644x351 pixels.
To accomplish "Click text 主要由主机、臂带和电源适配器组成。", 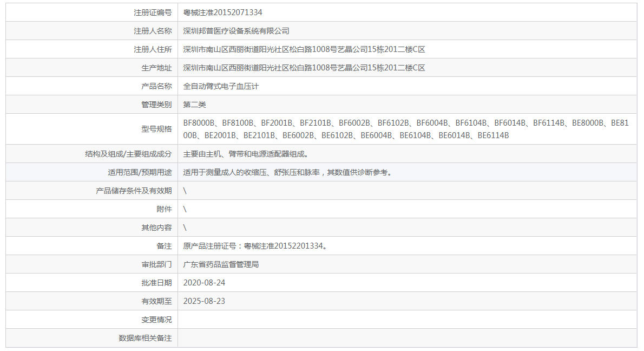I will [x=246, y=154].
